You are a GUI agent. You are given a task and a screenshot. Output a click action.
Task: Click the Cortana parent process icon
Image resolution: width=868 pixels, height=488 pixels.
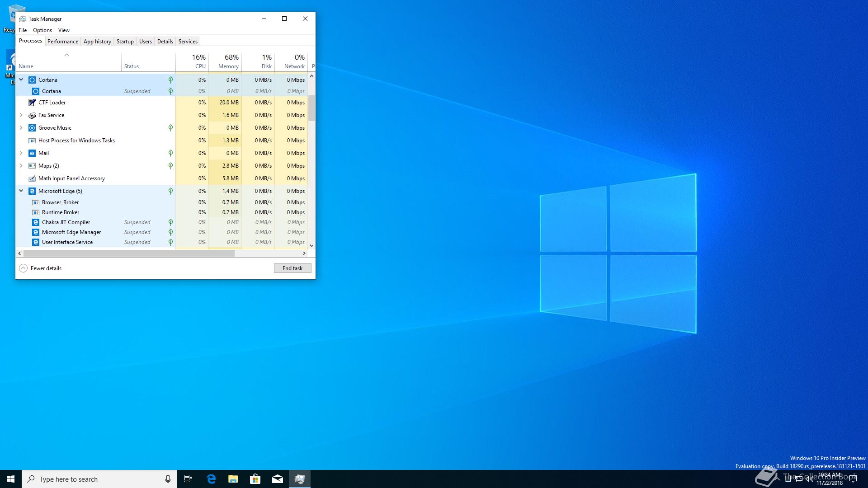click(x=32, y=80)
